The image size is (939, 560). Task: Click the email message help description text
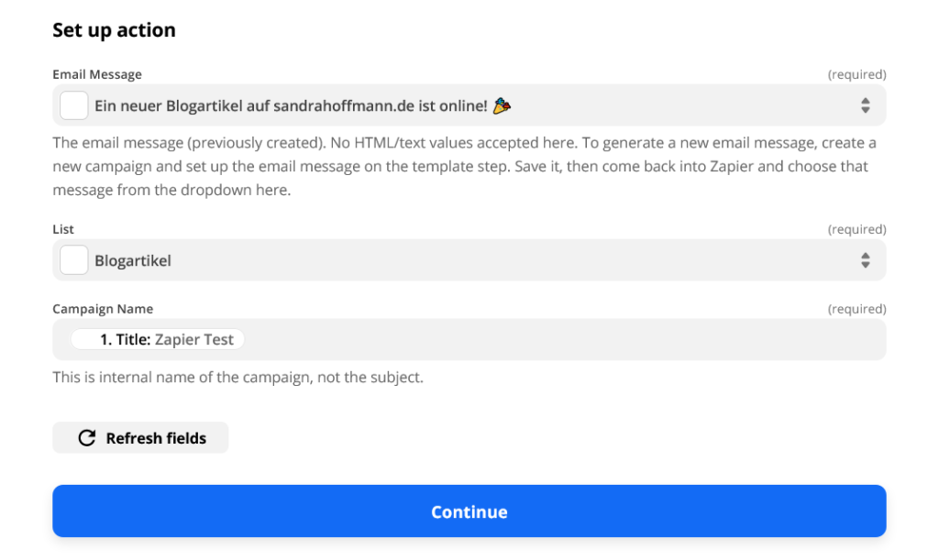click(464, 166)
